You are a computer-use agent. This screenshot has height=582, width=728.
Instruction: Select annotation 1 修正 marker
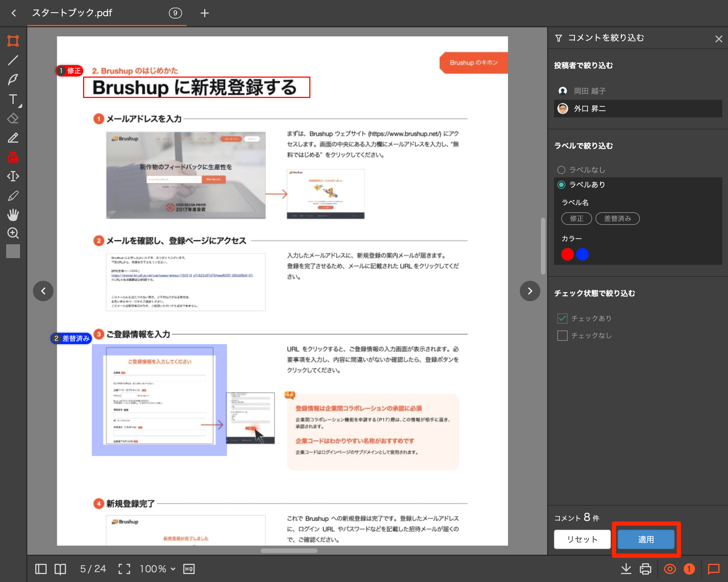coord(70,71)
